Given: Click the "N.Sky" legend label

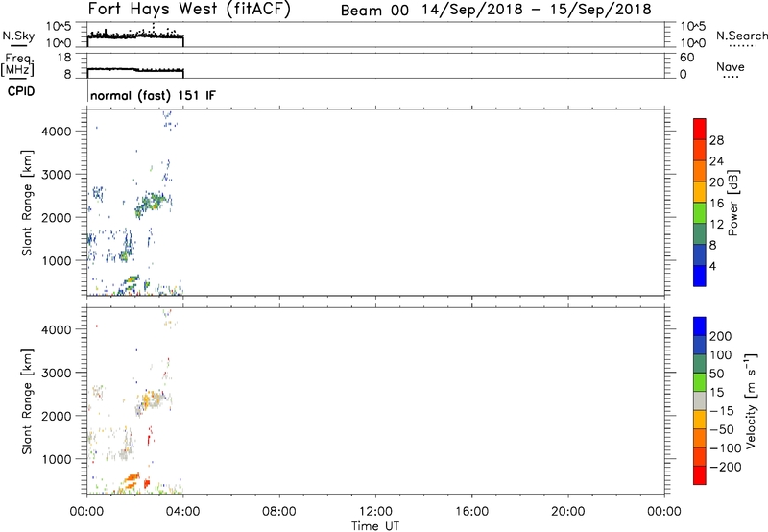Looking at the screenshot, I should point(18,36).
